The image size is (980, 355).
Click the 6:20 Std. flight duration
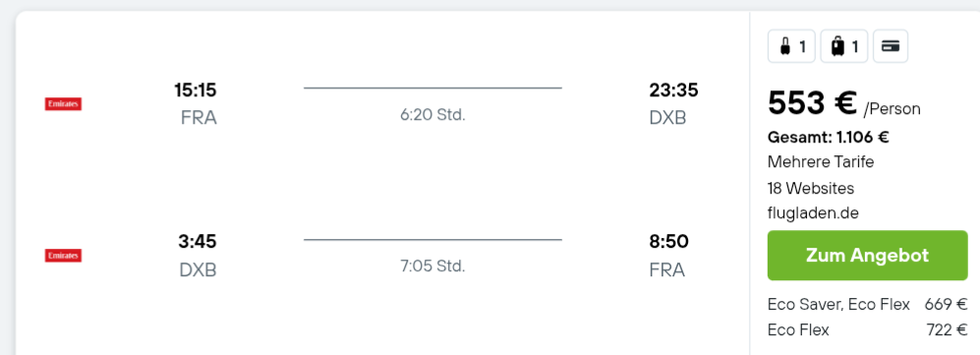pyautogui.click(x=433, y=115)
